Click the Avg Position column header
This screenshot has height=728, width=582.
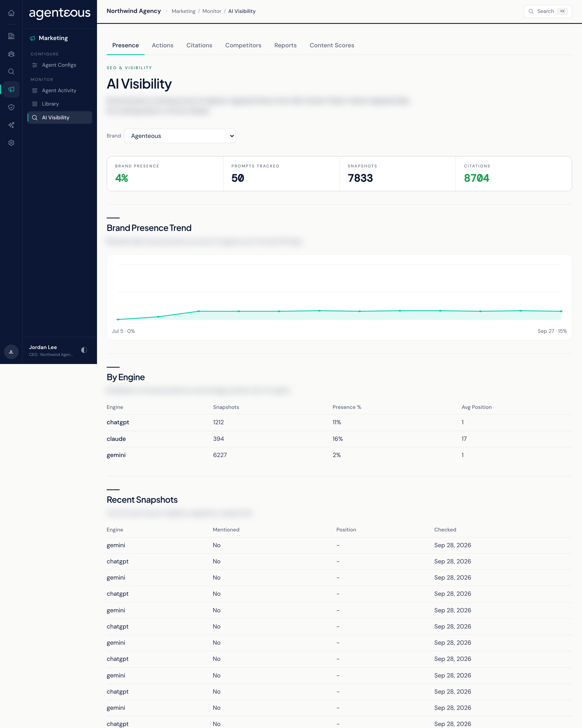tap(476, 407)
